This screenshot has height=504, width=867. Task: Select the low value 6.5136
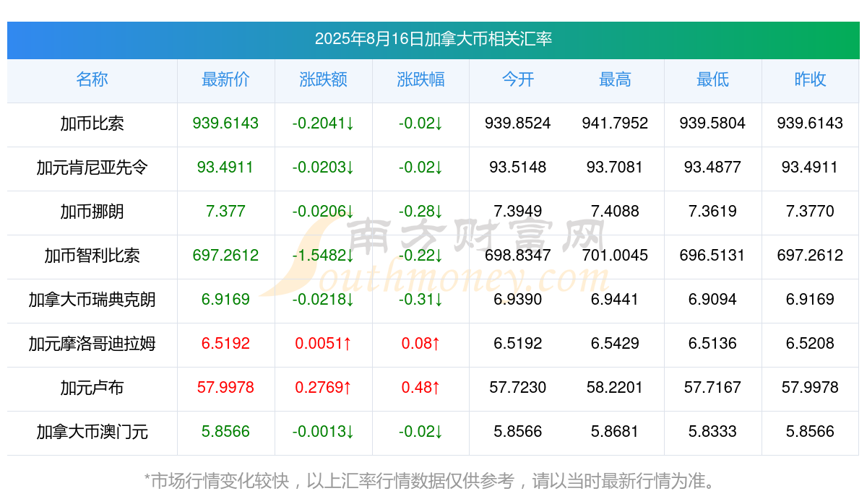[712, 344]
